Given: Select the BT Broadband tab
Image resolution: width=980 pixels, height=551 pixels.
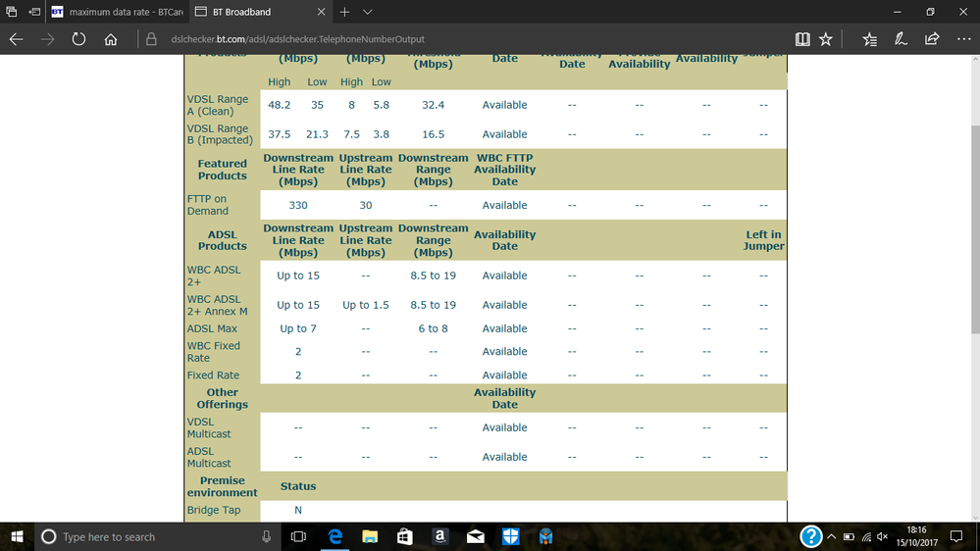Looking at the screenshot, I should (x=260, y=12).
